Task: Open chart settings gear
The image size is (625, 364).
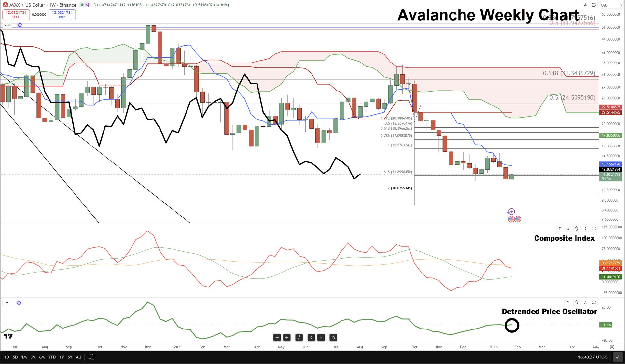Action: tap(612, 347)
